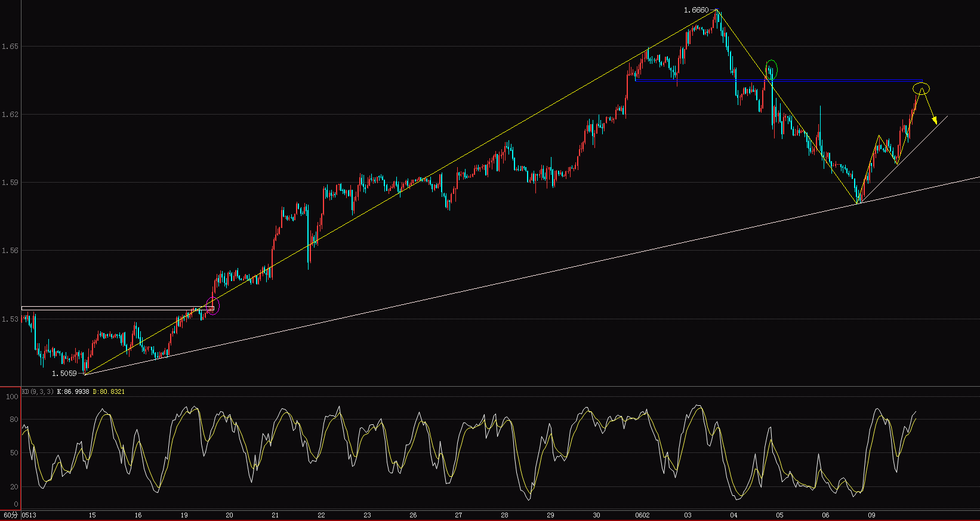
Task: Select the K:86.9938 value text
Action: 73,391
